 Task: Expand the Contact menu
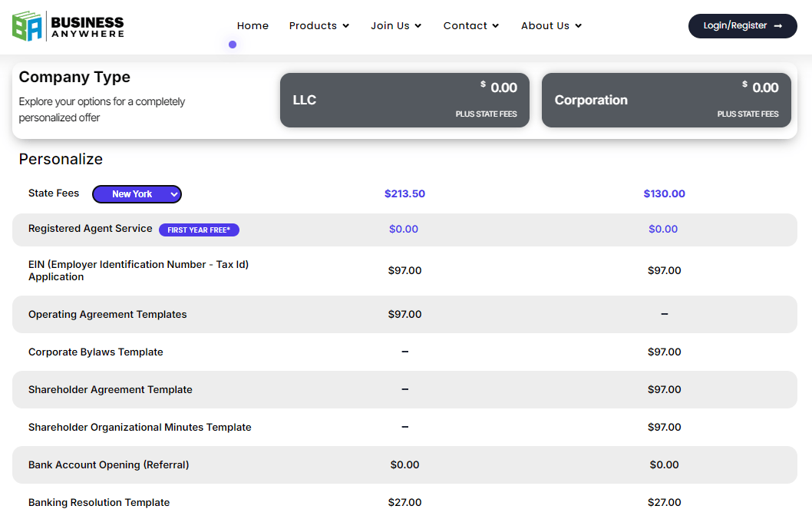[470, 25]
